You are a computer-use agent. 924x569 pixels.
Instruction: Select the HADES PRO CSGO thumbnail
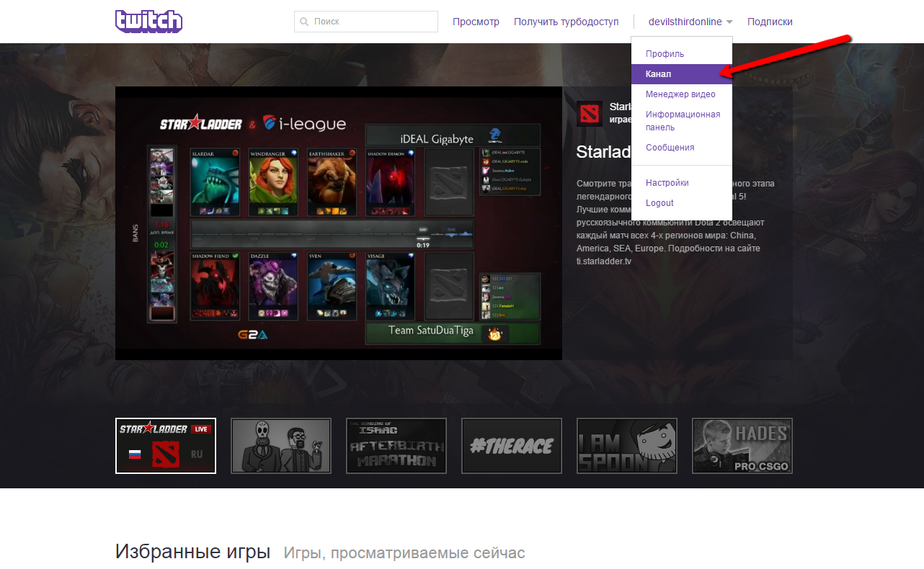click(742, 446)
